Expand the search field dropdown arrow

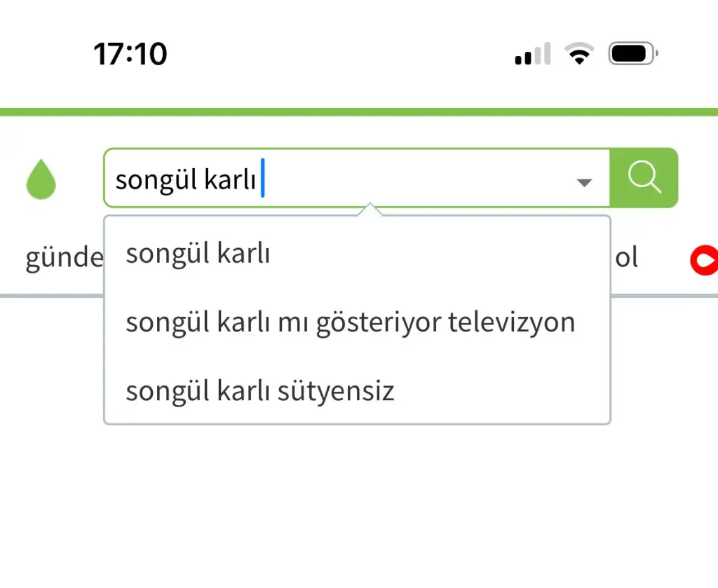584,183
